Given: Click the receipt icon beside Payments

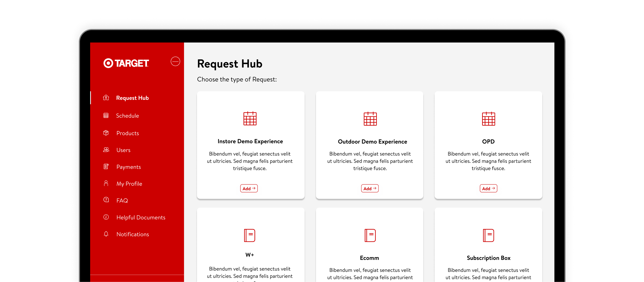Looking at the screenshot, I should (x=106, y=167).
